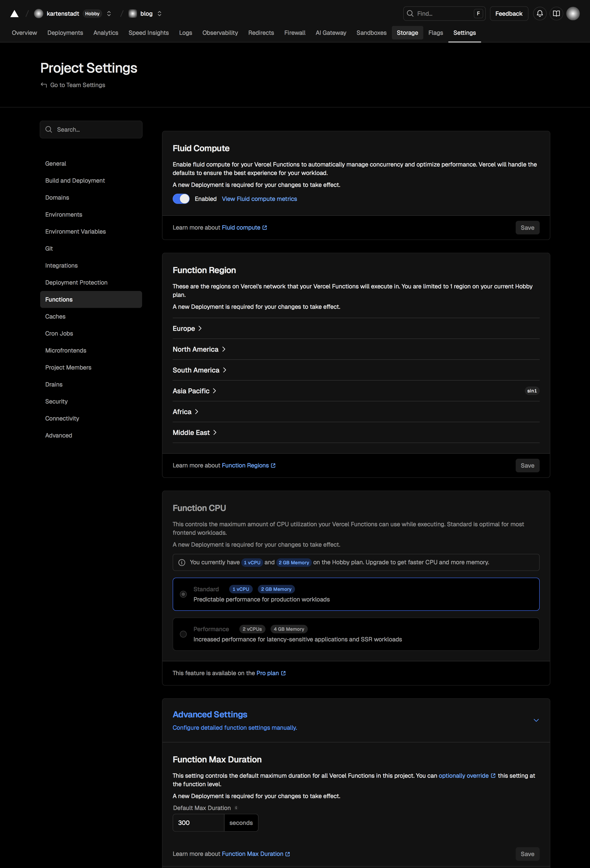Select the Standard CPU radio option
This screenshot has width=590, height=868.
pyautogui.click(x=183, y=594)
